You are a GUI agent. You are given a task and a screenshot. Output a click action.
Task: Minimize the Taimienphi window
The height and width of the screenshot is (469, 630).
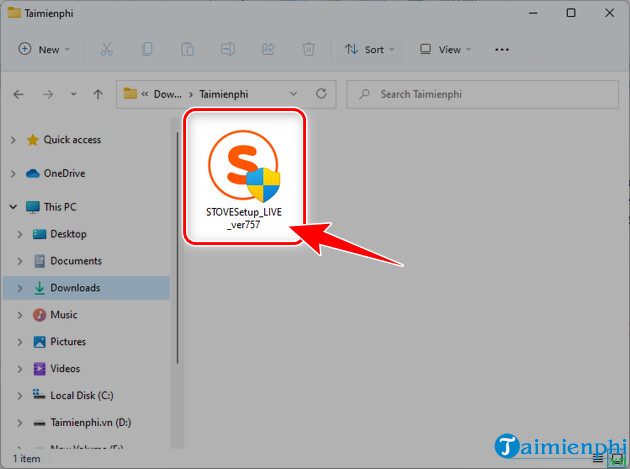[x=533, y=13]
